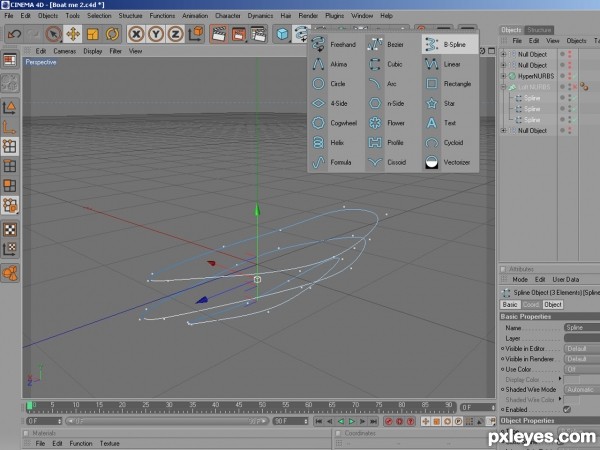Toggle the Z axis lock
Image resolution: width=600 pixels, height=450 pixels.
click(175, 34)
